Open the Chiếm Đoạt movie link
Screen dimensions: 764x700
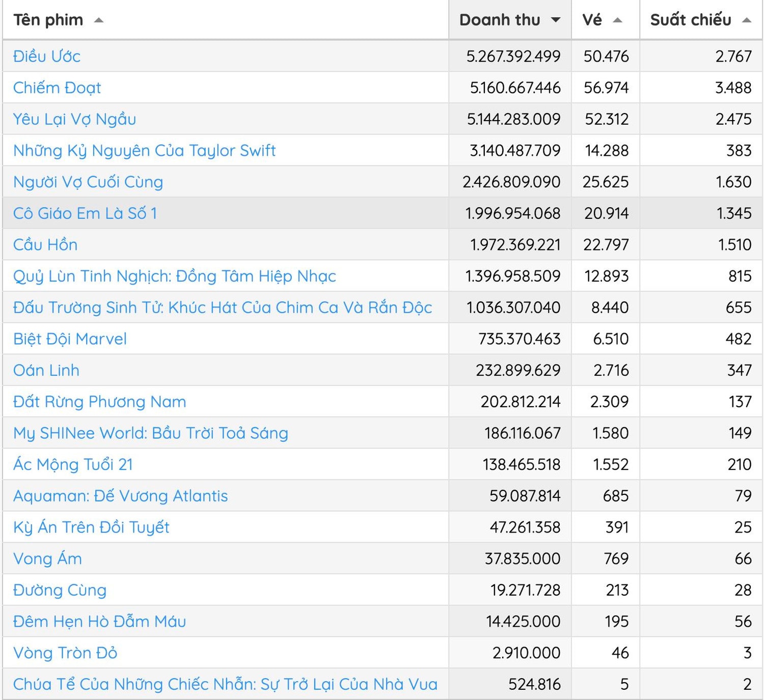(x=57, y=88)
